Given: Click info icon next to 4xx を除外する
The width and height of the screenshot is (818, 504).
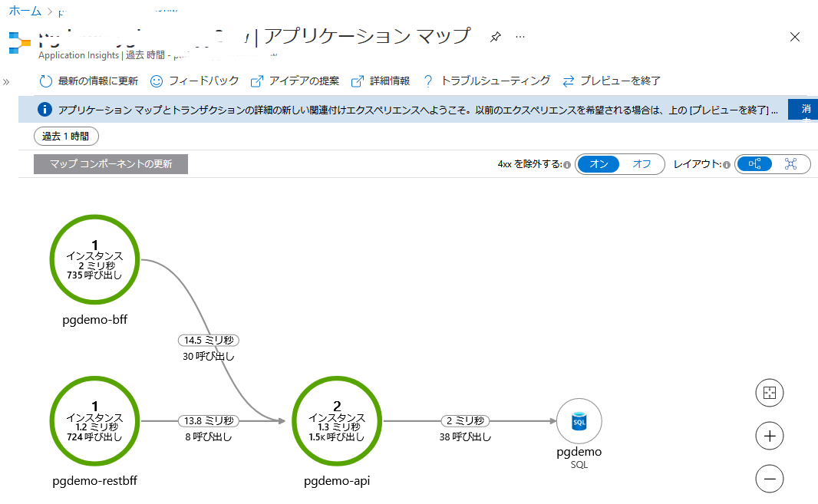Looking at the screenshot, I should point(567,165).
